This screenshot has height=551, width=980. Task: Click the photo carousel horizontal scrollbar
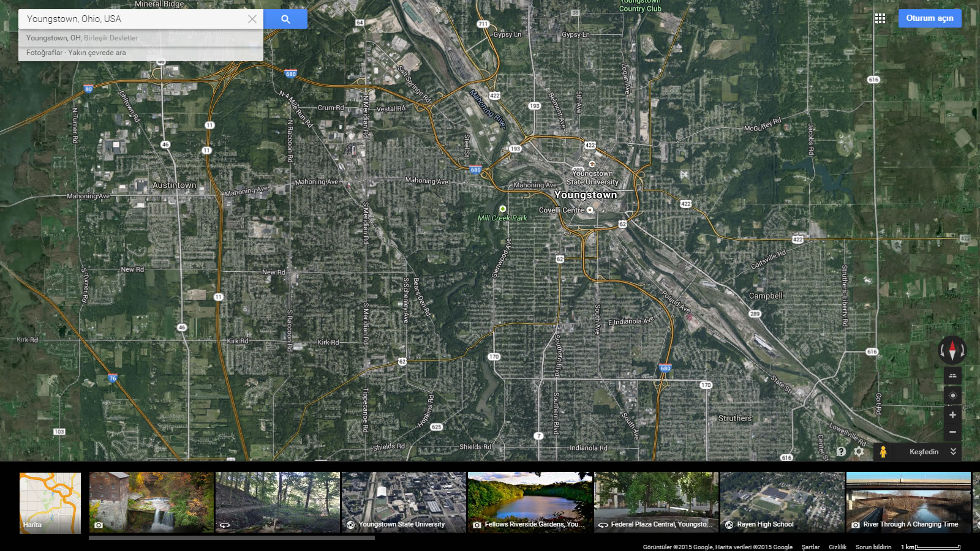click(232, 538)
